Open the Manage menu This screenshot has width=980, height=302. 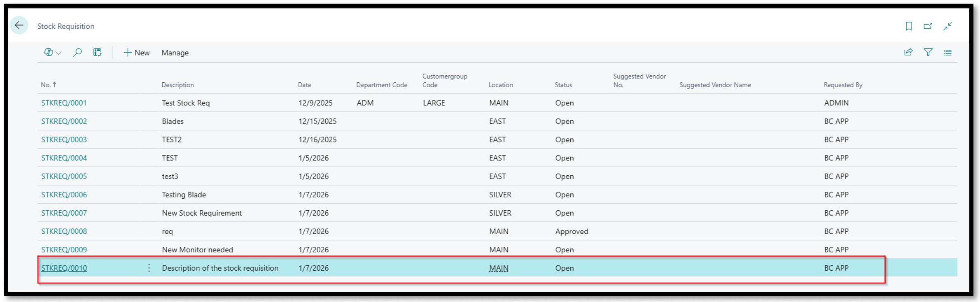coord(175,53)
